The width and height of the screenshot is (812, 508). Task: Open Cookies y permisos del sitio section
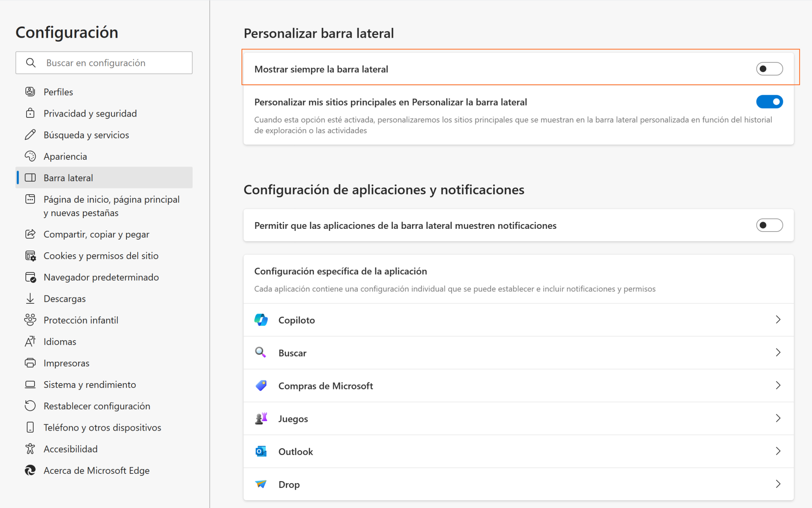pos(101,255)
